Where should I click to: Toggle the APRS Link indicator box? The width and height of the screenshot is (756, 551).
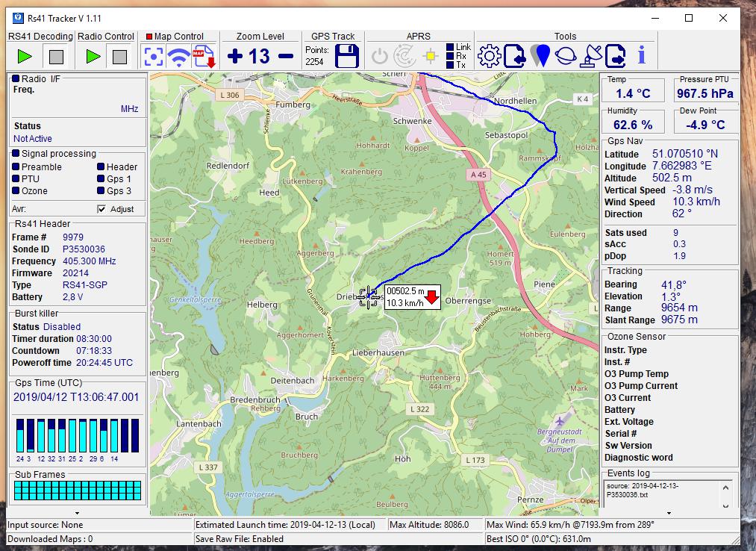(450, 47)
